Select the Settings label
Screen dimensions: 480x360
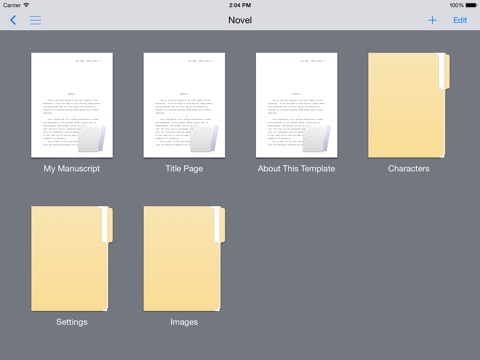tap(72, 322)
